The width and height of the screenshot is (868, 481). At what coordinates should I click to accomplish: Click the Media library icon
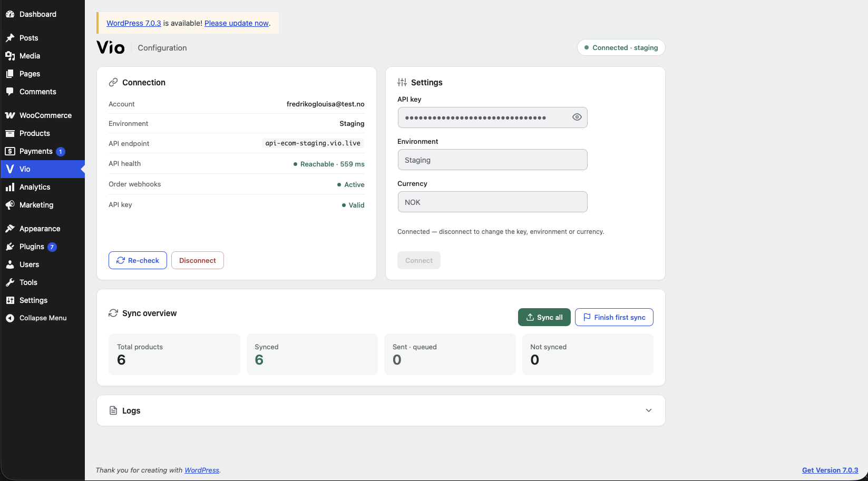[x=10, y=56]
